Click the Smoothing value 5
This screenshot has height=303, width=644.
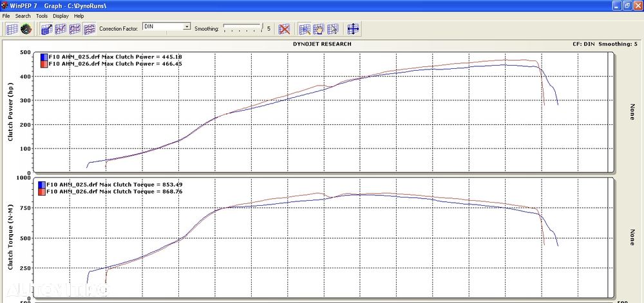click(269, 29)
